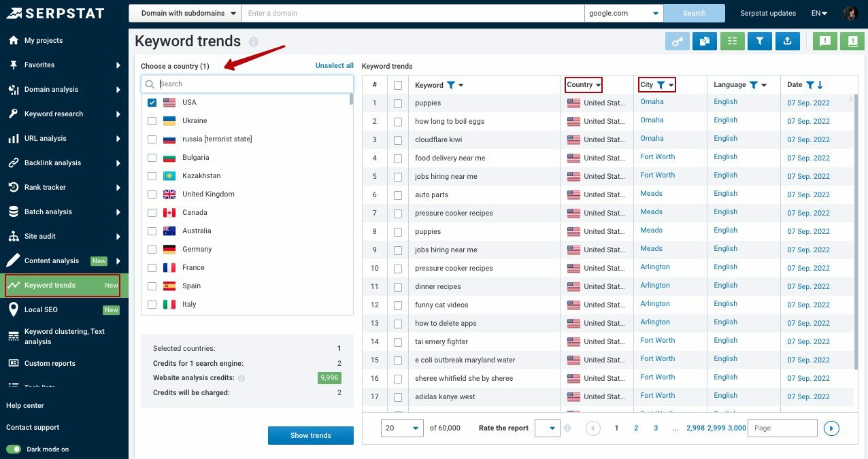Viewport: 868px width, 459px height.
Task: Expand the Keyword research submenu arrow
Action: (118, 114)
